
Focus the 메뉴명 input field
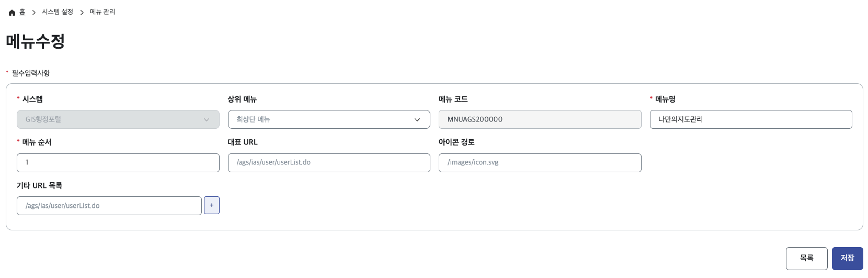pos(751,119)
